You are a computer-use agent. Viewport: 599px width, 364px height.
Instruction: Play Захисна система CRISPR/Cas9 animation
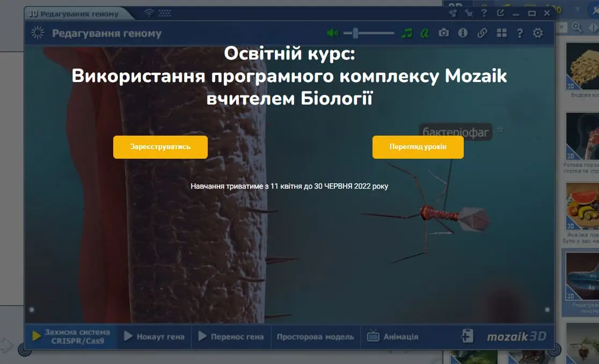click(x=71, y=337)
